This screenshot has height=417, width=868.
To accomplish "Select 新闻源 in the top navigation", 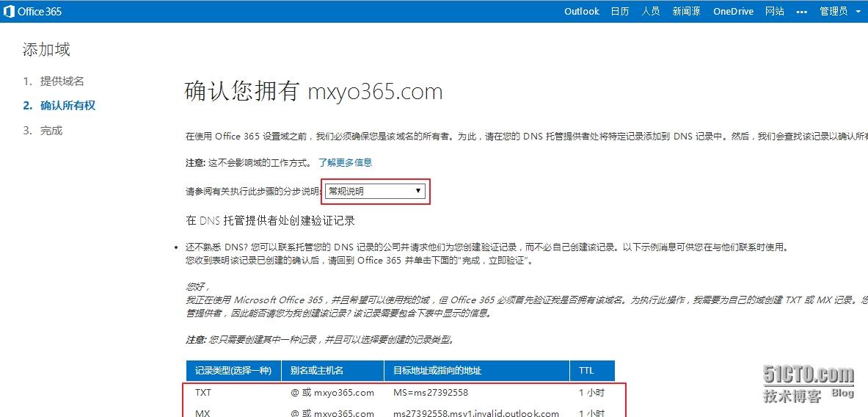I will 686,11.
